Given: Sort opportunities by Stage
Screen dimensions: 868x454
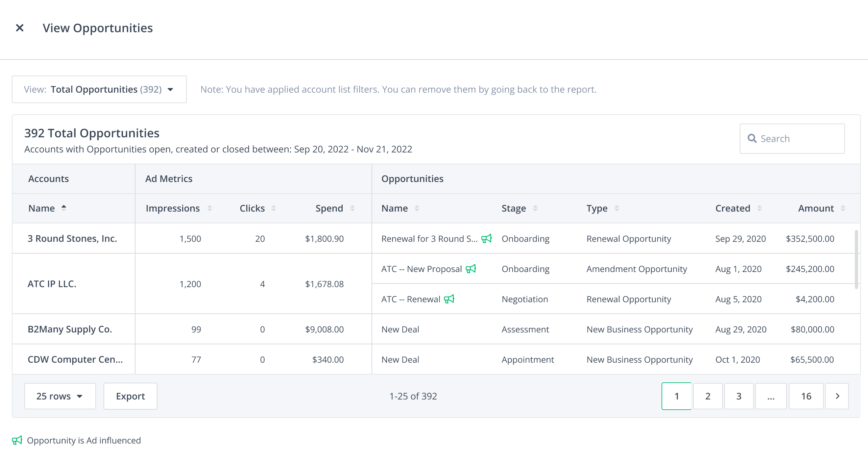Looking at the screenshot, I should tap(535, 208).
